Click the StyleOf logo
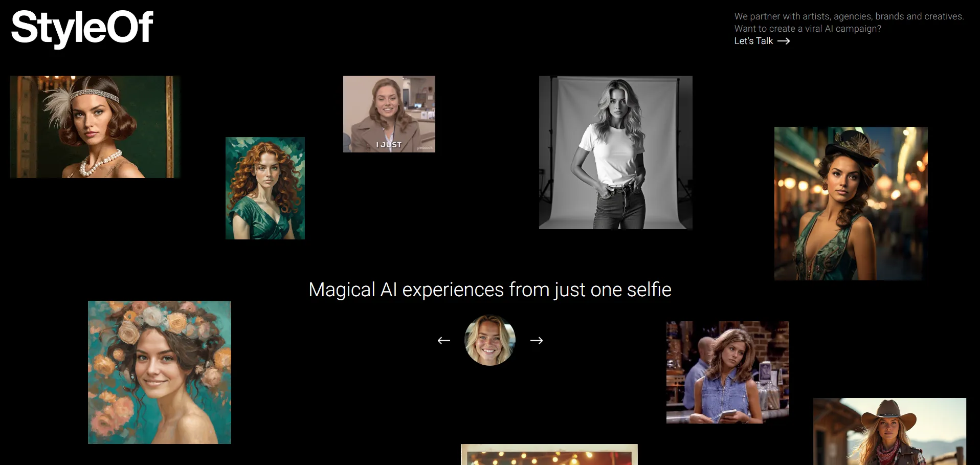Image resolution: width=980 pixels, height=465 pixels. [82, 28]
